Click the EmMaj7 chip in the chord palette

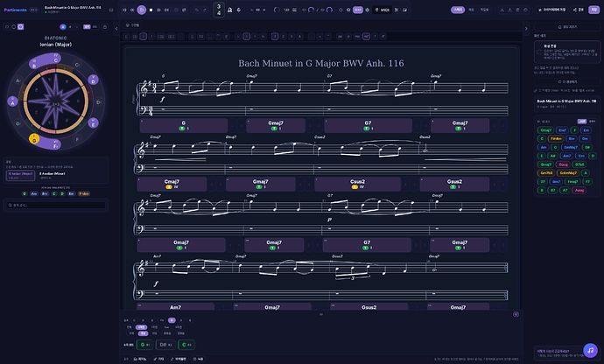point(571,147)
